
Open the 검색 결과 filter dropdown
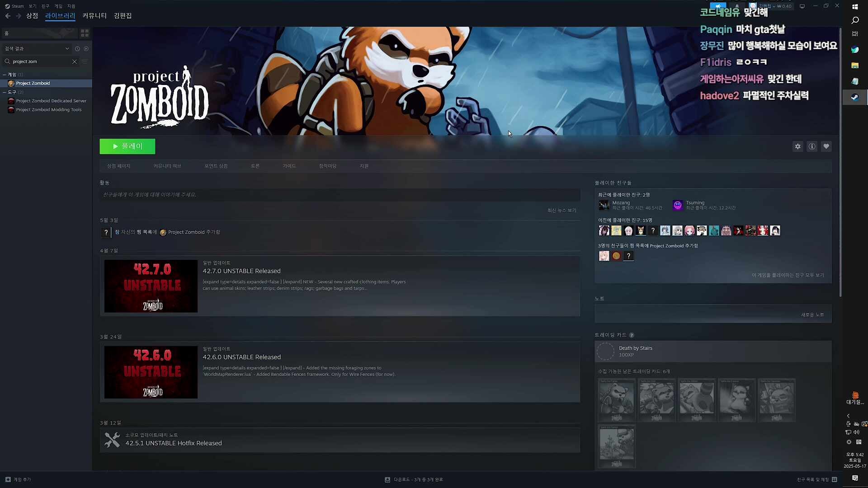[37, 49]
